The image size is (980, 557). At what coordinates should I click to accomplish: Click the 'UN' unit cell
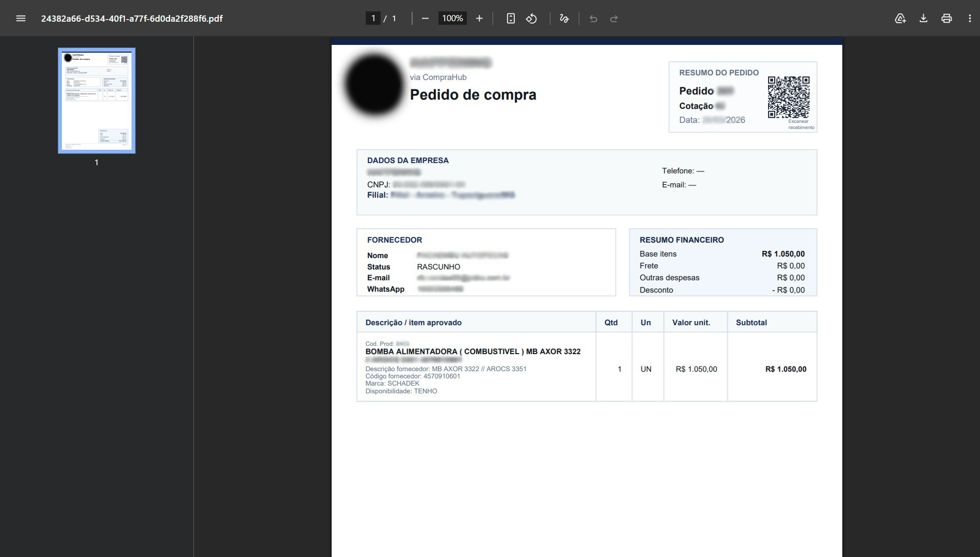(x=646, y=369)
